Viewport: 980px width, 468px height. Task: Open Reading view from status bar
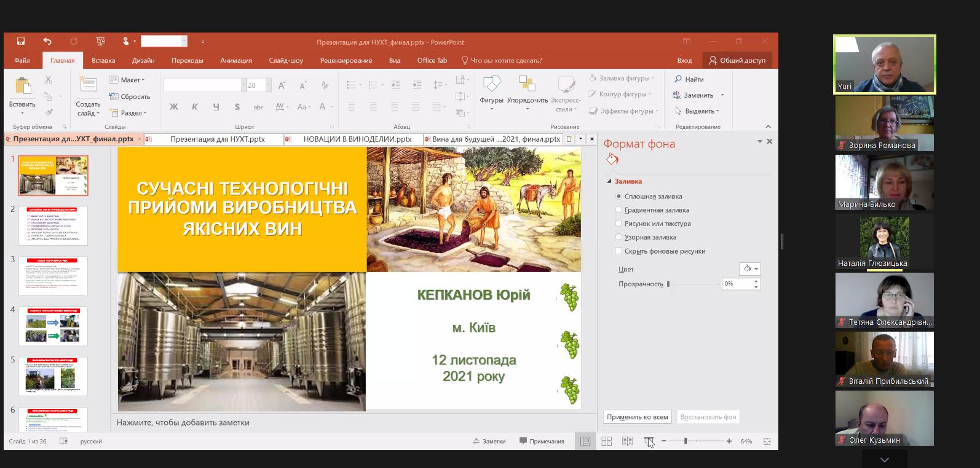pyautogui.click(x=627, y=441)
